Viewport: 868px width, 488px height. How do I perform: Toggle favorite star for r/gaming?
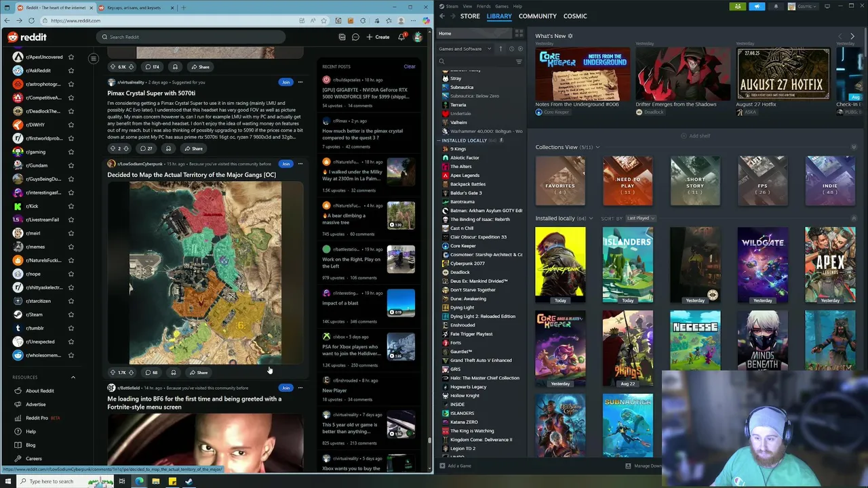coord(71,152)
